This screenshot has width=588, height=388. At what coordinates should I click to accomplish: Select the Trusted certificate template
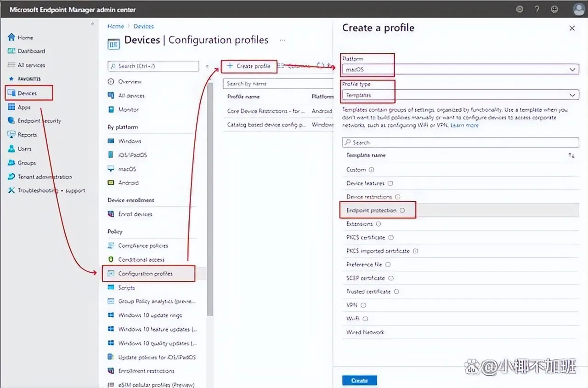pyautogui.click(x=460, y=291)
